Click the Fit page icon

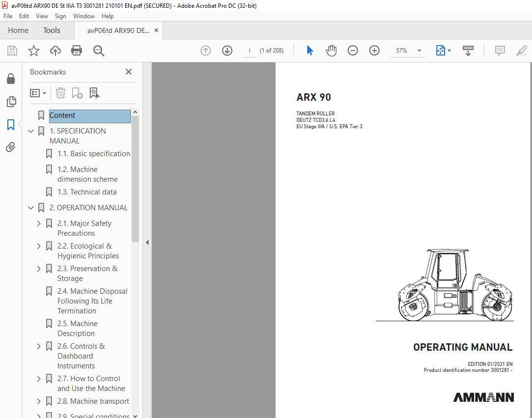tap(440, 51)
